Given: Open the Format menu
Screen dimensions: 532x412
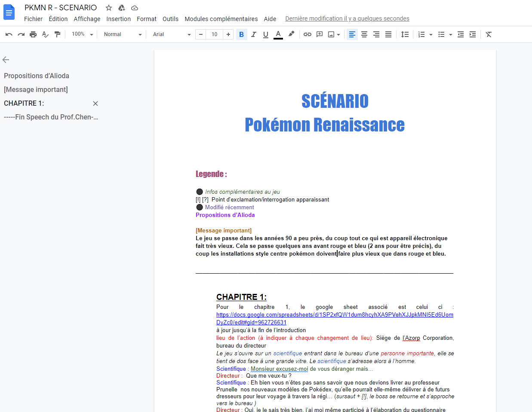Looking at the screenshot, I should point(147,19).
